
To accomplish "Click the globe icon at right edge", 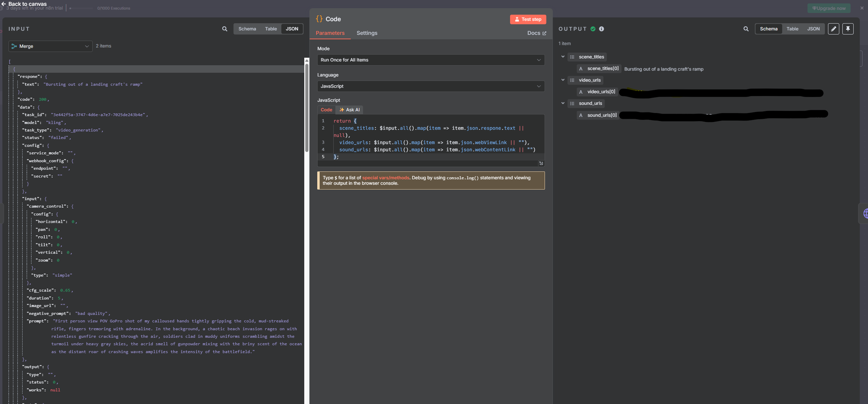I will (x=865, y=214).
